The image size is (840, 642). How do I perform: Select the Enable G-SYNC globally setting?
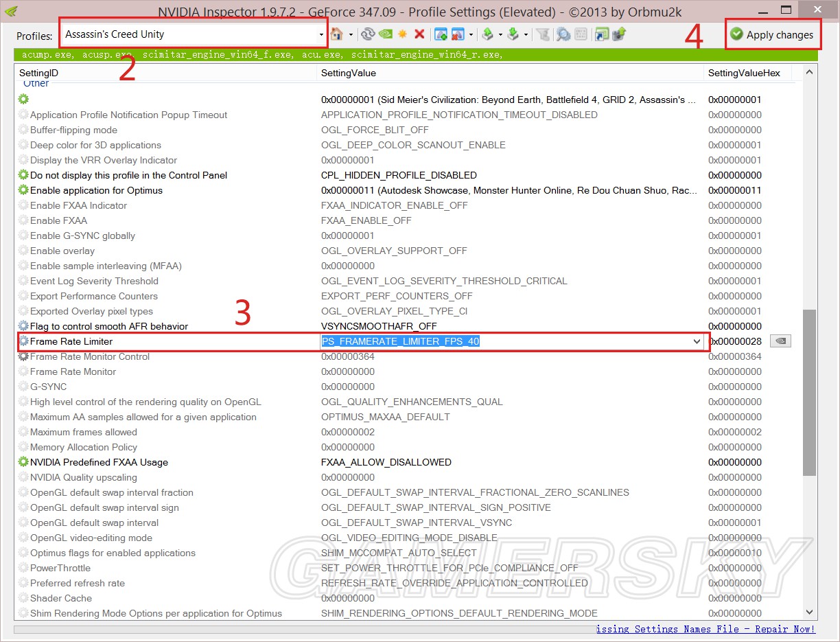coord(82,236)
